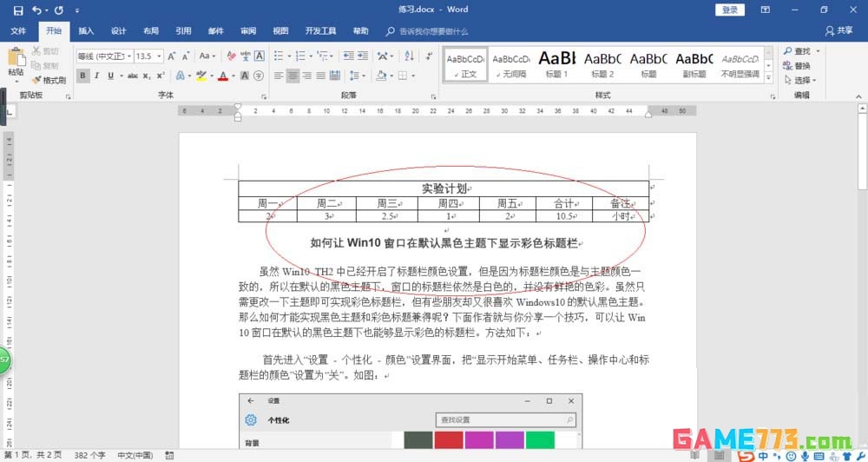Apply distributed alignment
Viewport: 868px width, 462px height.
point(335,76)
